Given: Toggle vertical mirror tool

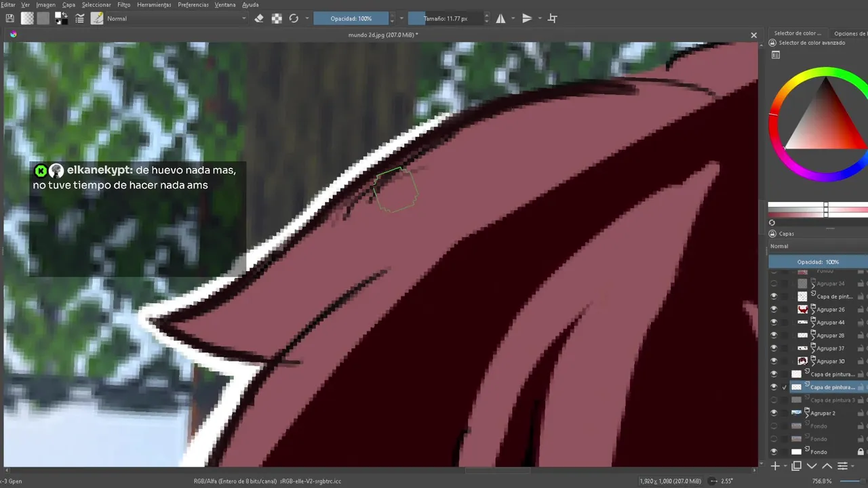Looking at the screenshot, I should tap(527, 18).
